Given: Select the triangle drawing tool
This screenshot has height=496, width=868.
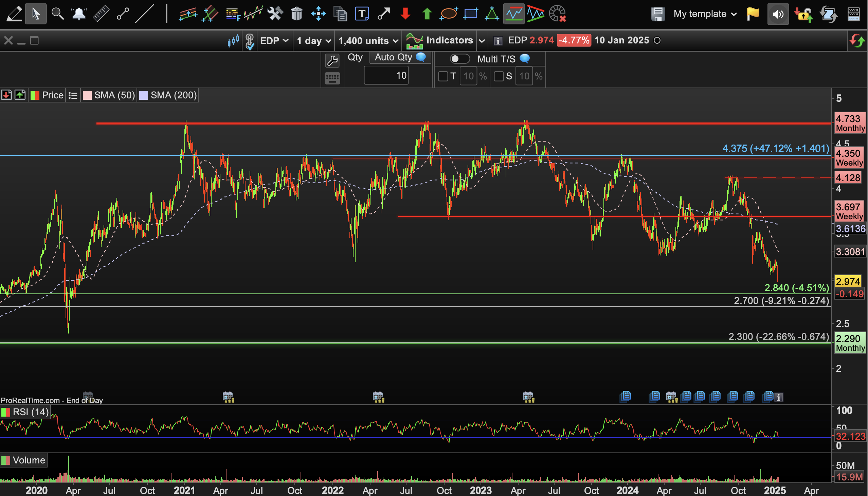Looking at the screenshot, I should click(x=492, y=14).
